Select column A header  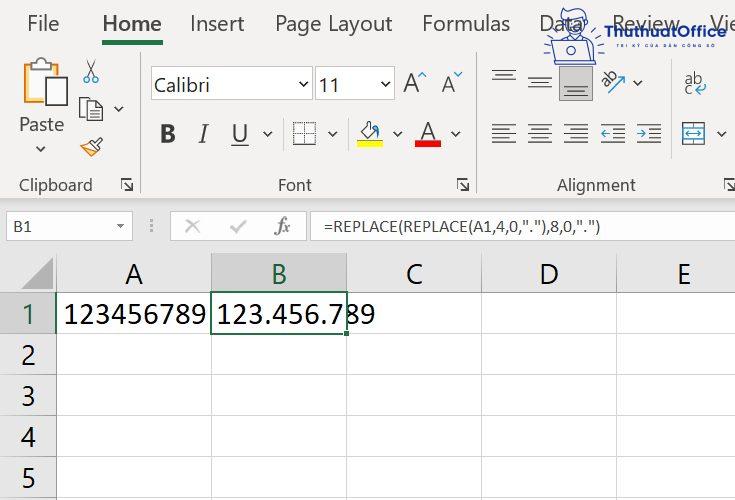[134, 274]
